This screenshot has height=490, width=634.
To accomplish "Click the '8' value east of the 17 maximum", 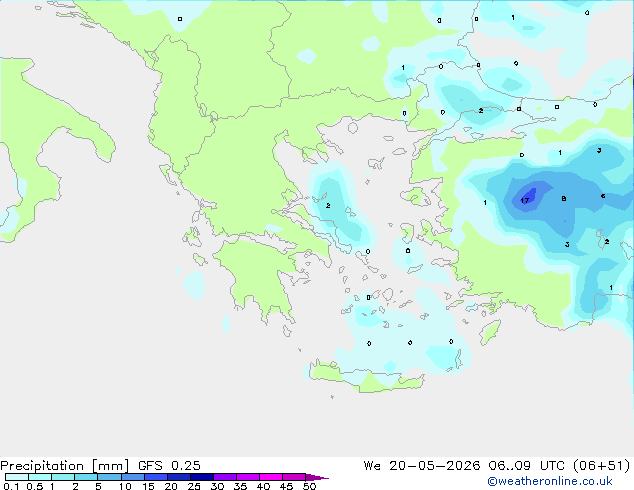I will [564, 199].
